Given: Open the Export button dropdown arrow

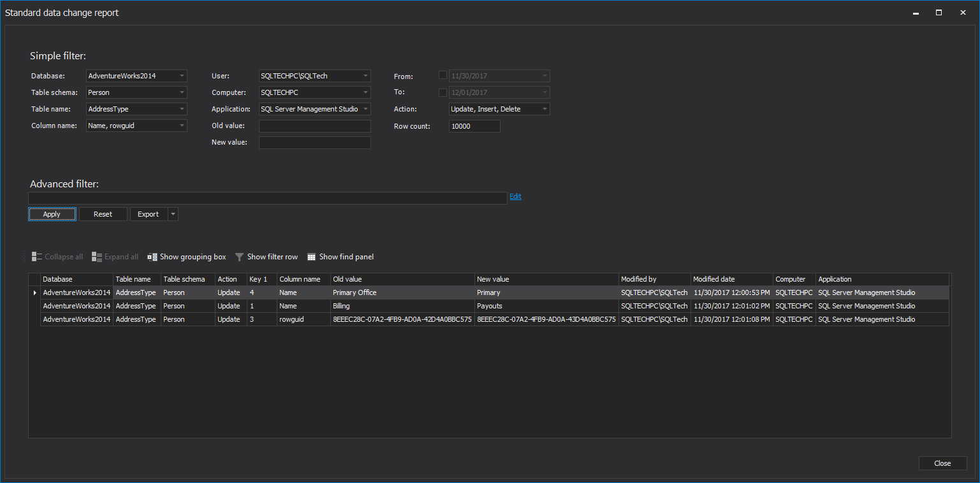Looking at the screenshot, I should tap(173, 214).
